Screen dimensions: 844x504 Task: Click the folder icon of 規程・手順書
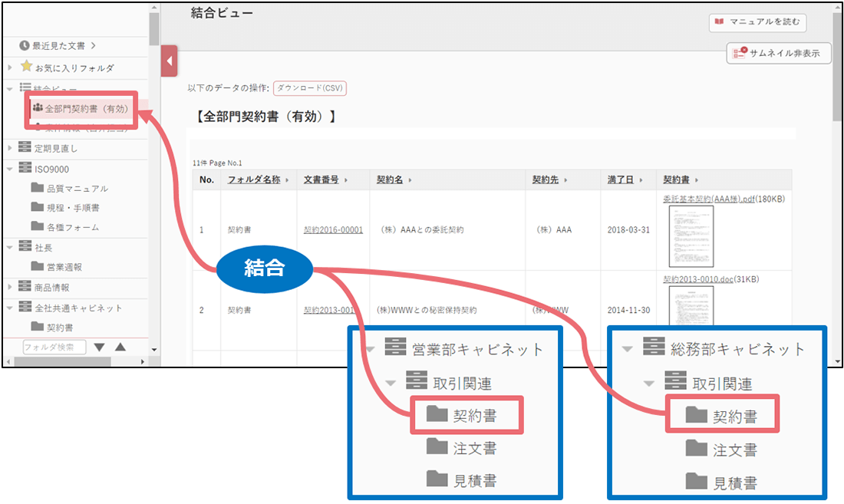(x=37, y=207)
